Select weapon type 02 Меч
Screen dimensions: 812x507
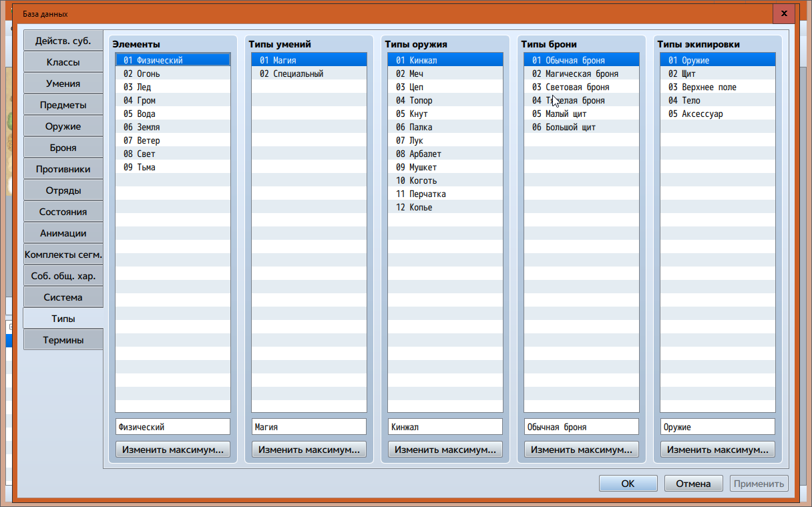pos(445,73)
